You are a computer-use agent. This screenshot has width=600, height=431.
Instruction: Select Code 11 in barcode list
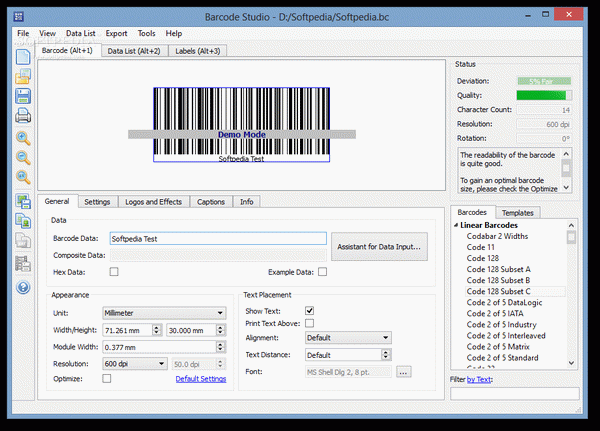click(x=481, y=247)
